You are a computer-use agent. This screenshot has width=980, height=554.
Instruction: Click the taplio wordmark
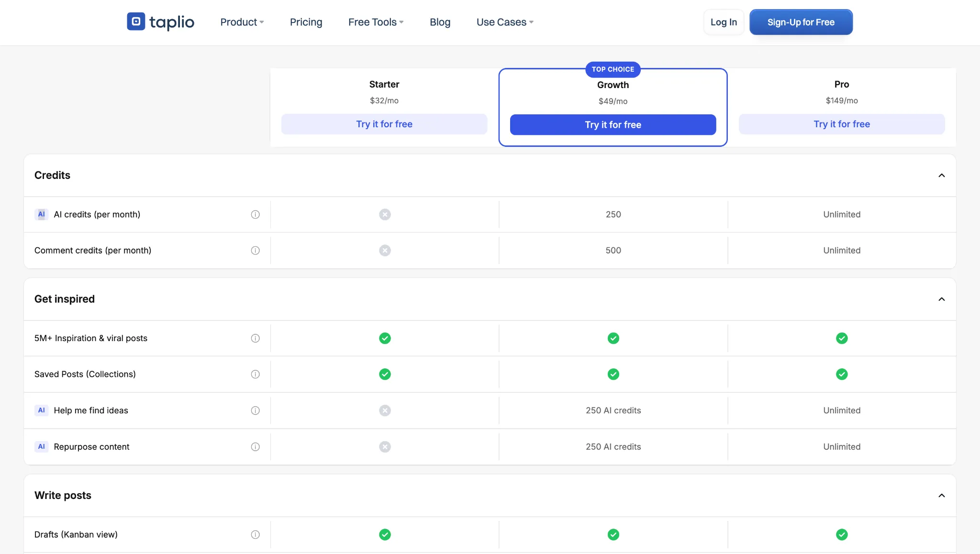[x=172, y=22]
